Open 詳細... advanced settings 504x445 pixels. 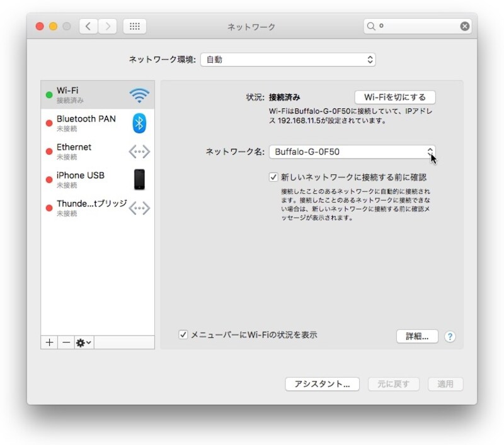coord(416,336)
